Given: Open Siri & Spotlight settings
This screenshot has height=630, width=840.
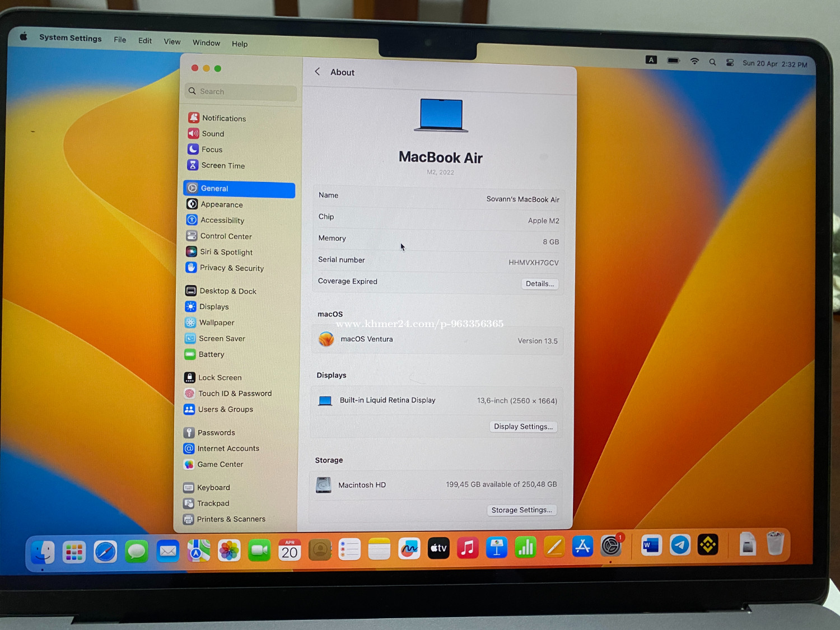Looking at the screenshot, I should point(226,252).
